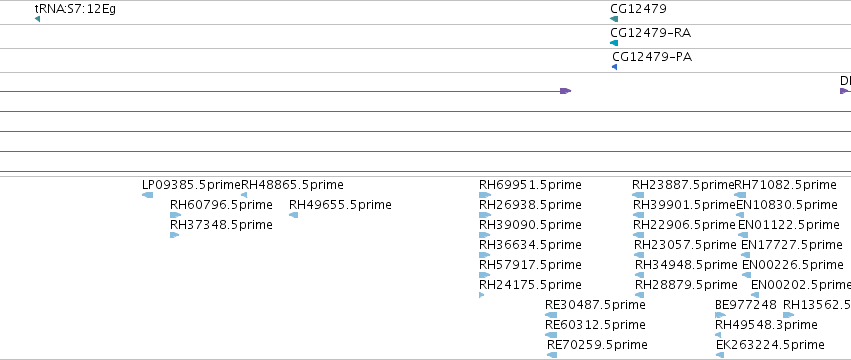This screenshot has width=851, height=360.
Task: Click the RH49655.5prime EST arrow glyph
Action: [294, 215]
